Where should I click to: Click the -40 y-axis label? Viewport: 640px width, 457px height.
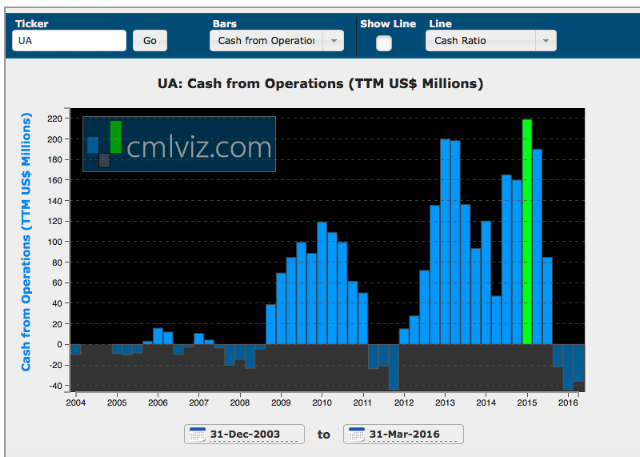pyautogui.click(x=55, y=386)
